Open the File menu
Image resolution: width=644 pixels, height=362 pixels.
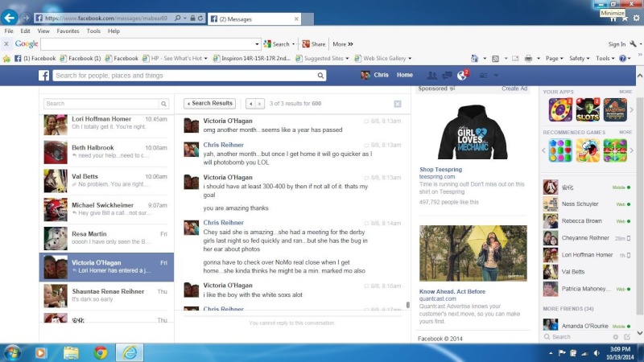point(9,31)
